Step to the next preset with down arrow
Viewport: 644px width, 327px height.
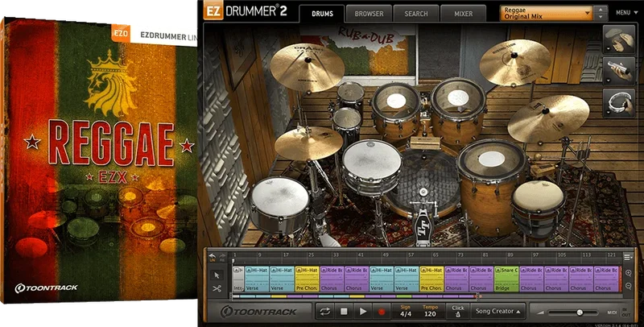click(x=601, y=17)
